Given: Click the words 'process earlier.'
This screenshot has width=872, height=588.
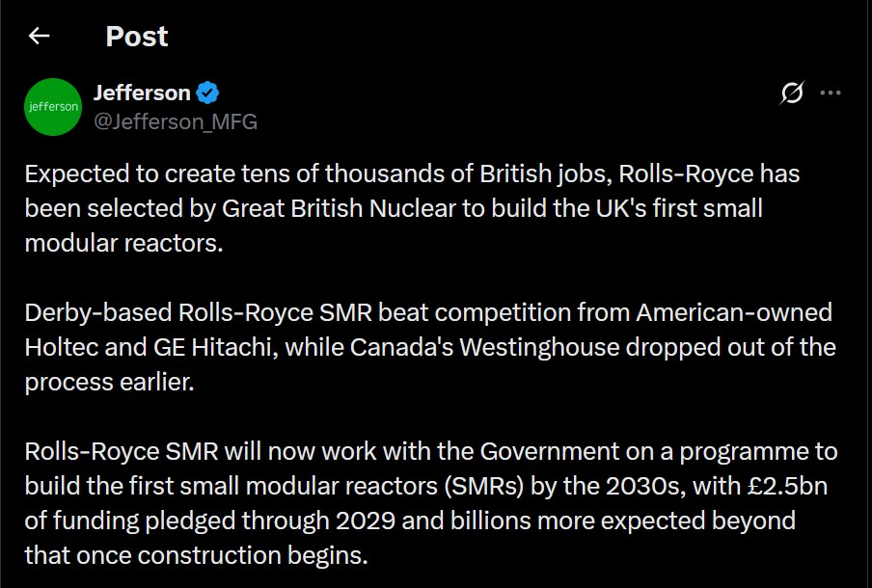Looking at the screenshot, I should click(x=109, y=382).
